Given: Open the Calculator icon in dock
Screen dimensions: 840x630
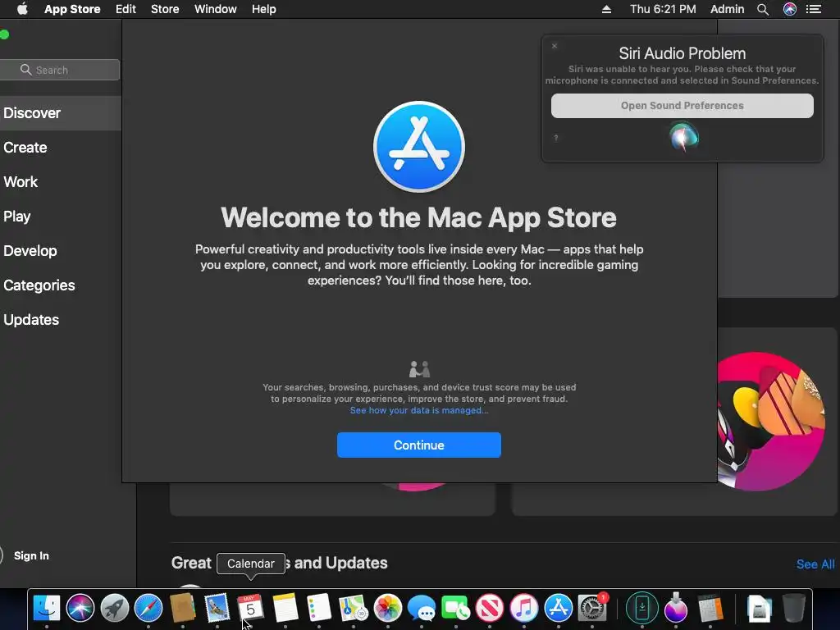Looking at the screenshot, I should 710,608.
